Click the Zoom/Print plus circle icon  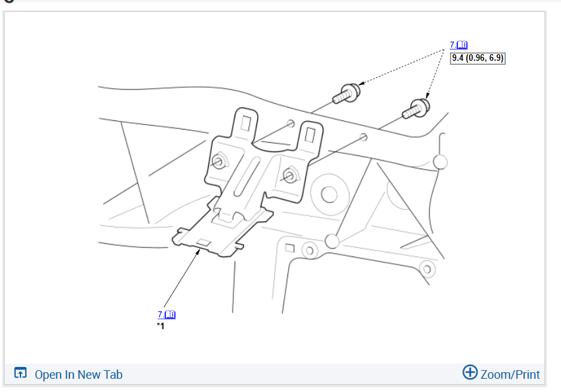coord(470,372)
